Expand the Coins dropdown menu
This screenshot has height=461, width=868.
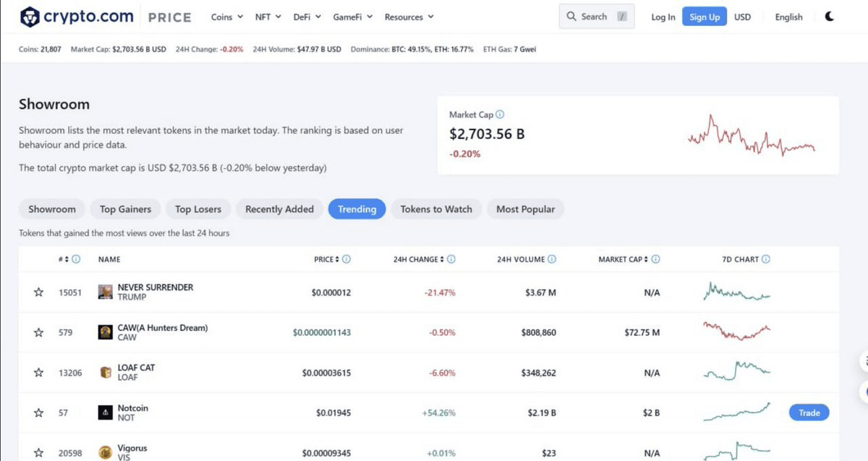[x=226, y=17]
